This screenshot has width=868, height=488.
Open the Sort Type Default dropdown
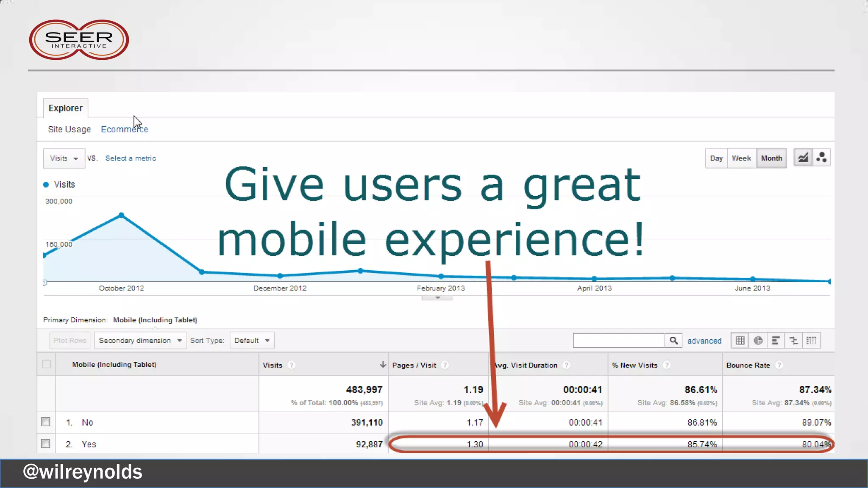click(x=252, y=341)
